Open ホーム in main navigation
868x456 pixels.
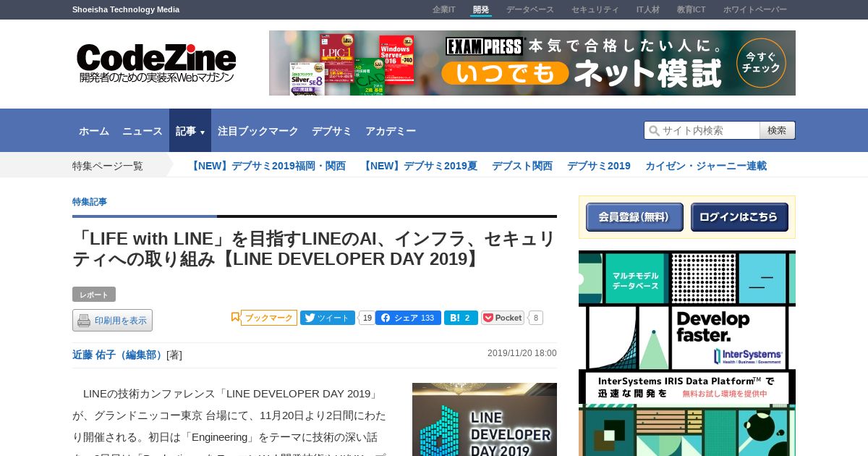pyautogui.click(x=94, y=131)
